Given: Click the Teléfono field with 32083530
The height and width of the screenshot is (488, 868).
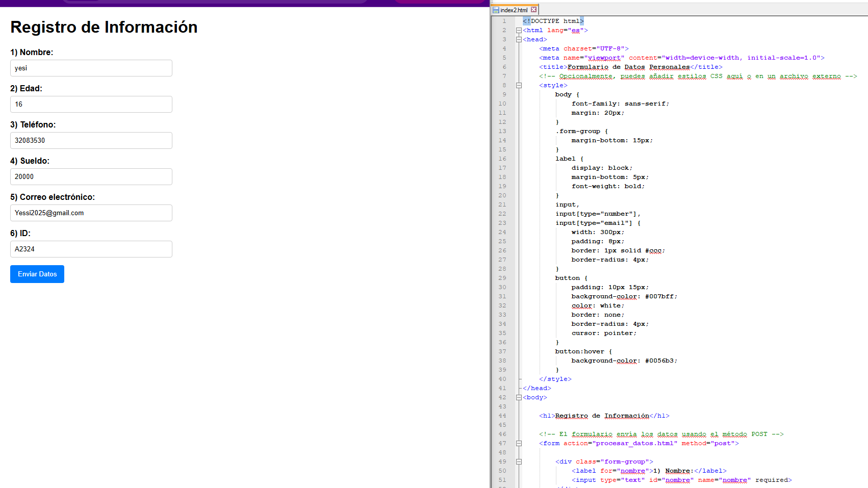Looking at the screenshot, I should (x=91, y=141).
